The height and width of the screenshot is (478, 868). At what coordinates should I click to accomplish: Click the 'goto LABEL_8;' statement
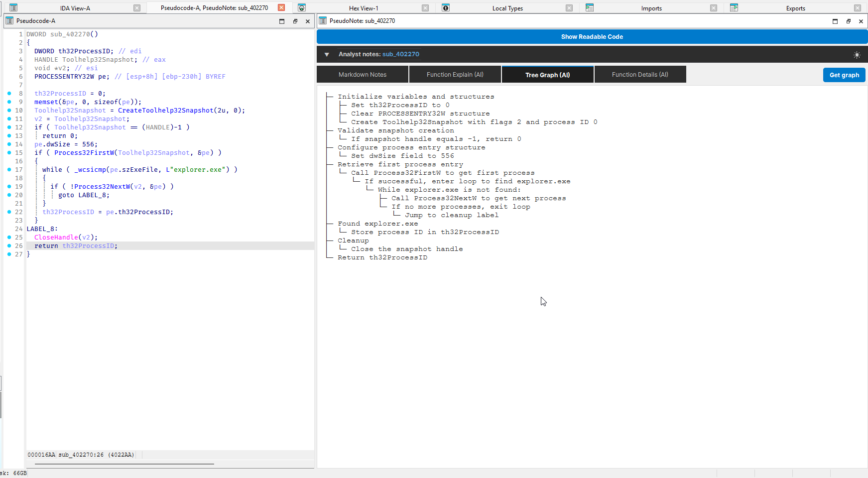click(x=84, y=195)
